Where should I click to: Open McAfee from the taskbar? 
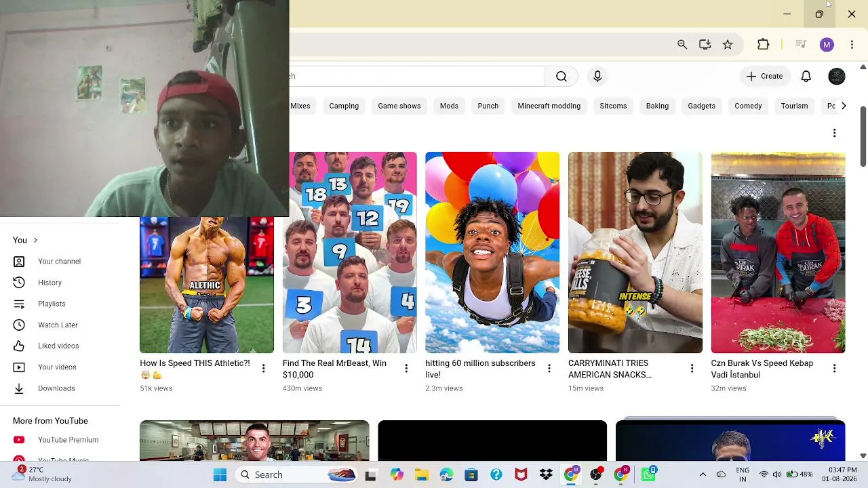pyautogui.click(x=521, y=475)
